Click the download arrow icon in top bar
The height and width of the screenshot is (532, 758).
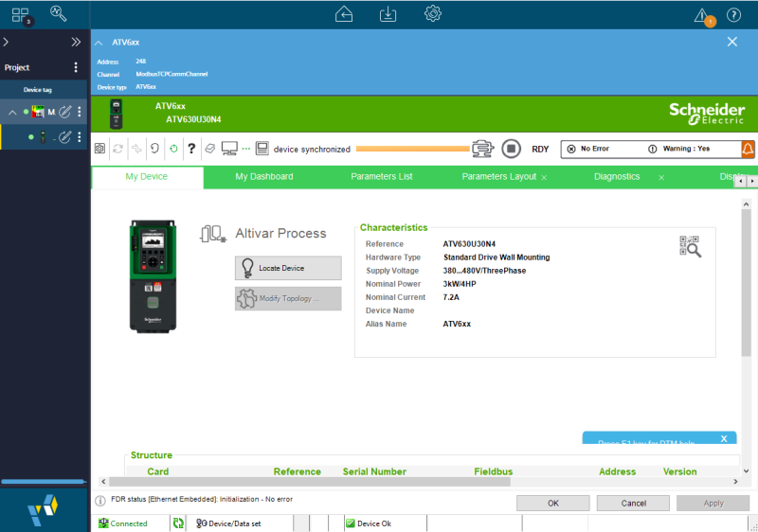[x=388, y=13]
